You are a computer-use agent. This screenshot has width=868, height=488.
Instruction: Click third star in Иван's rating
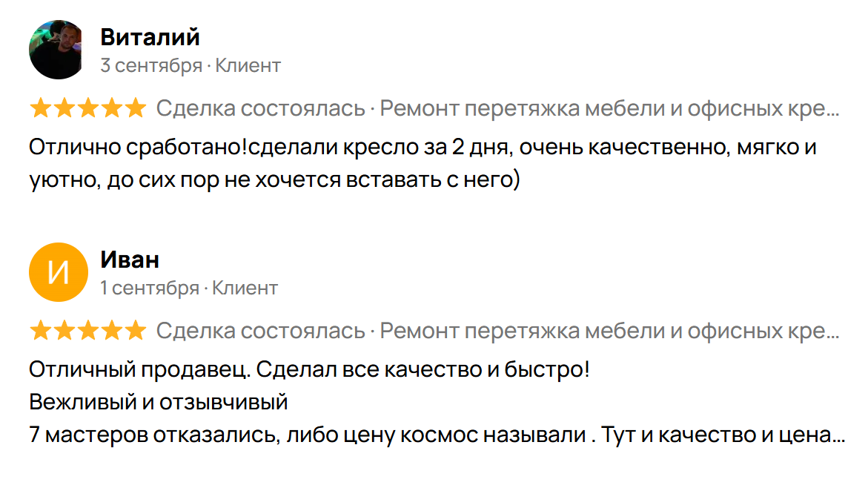coord(87,331)
